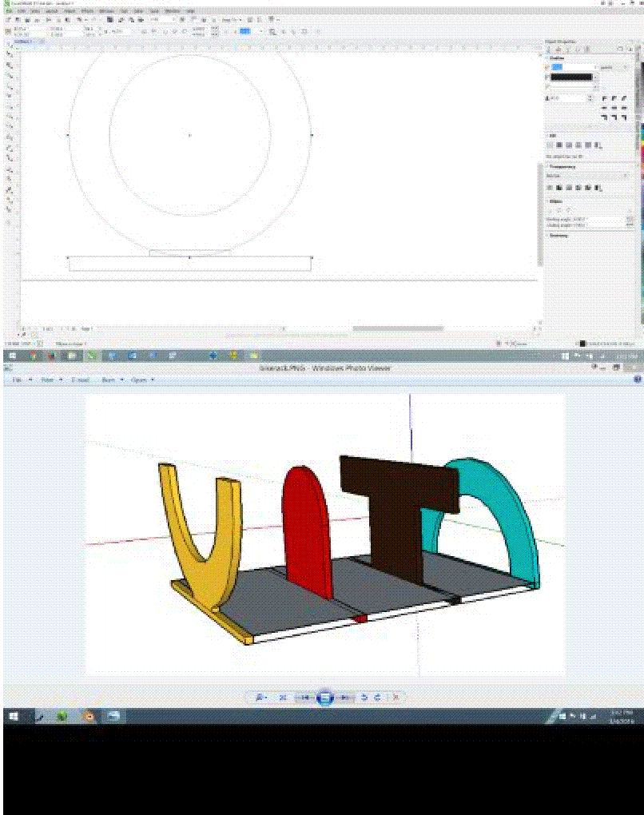This screenshot has width=644, height=815.
Task: Choose the Arc shape type icon
Action: point(569,210)
